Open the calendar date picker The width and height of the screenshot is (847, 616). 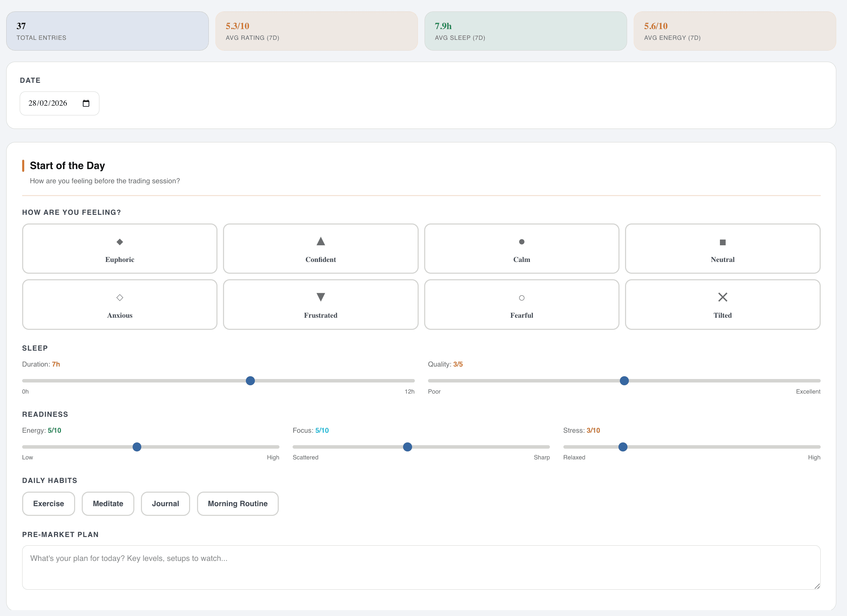click(x=86, y=103)
